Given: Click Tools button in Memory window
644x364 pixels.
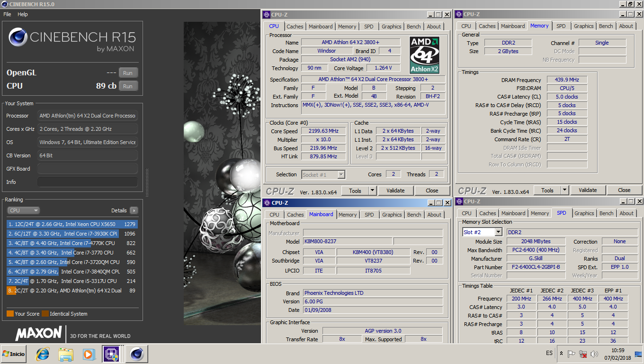Looking at the screenshot, I should (x=547, y=190).
